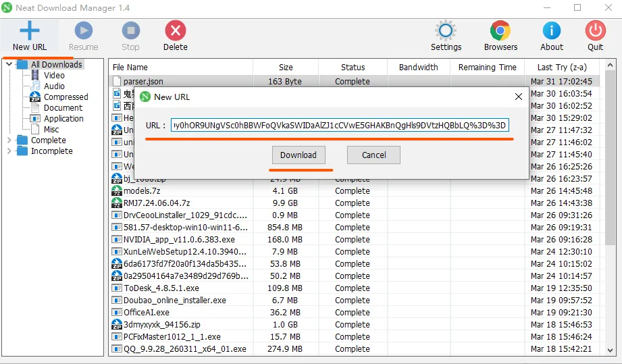Click the NVIDIA_app_v11.0.6.383.exe icon
Viewport: 622px width, 364px height.
point(117,240)
